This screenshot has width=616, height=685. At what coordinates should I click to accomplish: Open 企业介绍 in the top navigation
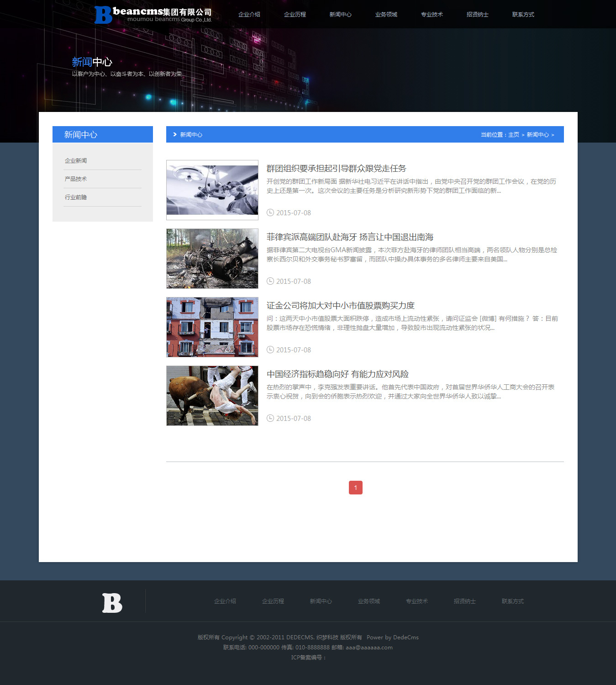[x=249, y=15]
